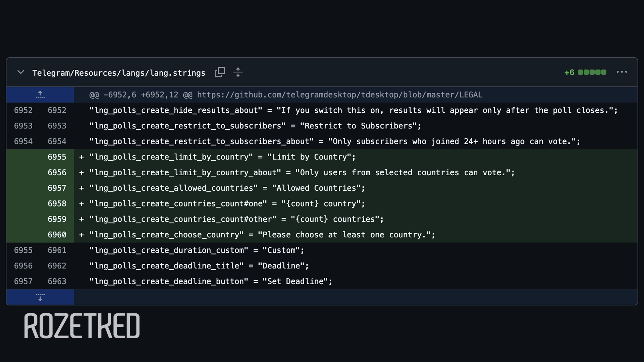The height and width of the screenshot is (362, 644).
Task: Click new line number 6963
Action: pos(57,282)
